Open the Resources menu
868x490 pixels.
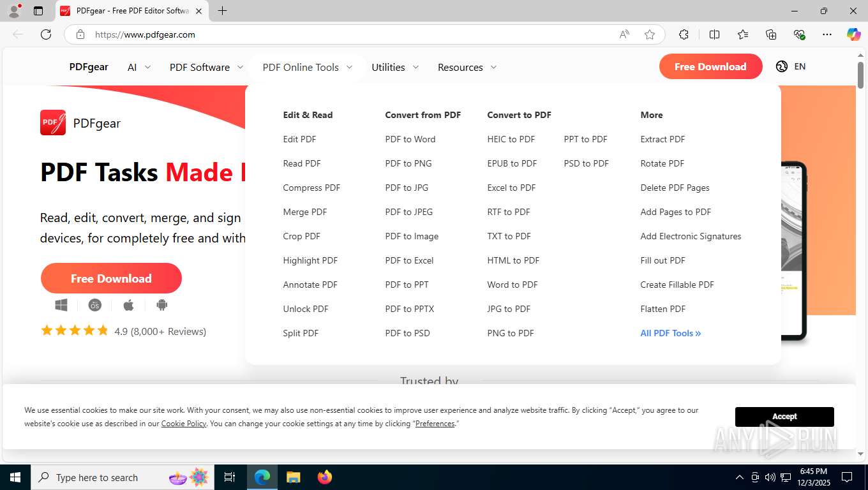point(460,67)
